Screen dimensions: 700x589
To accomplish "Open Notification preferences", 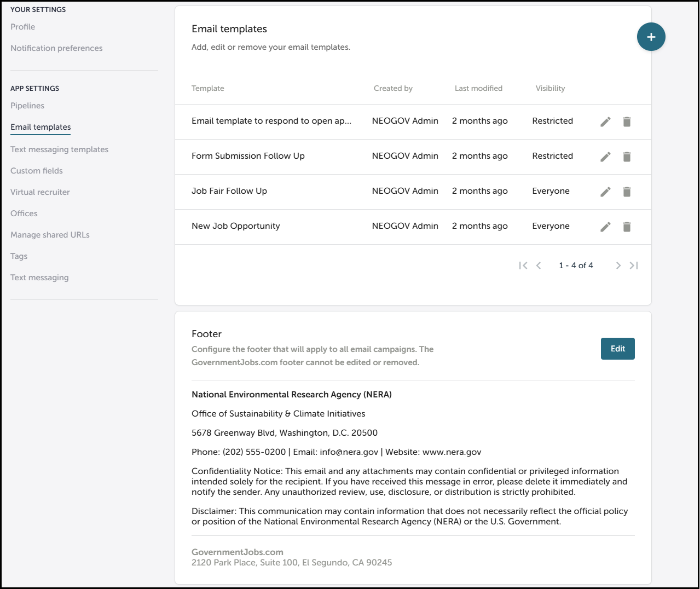I will point(56,48).
